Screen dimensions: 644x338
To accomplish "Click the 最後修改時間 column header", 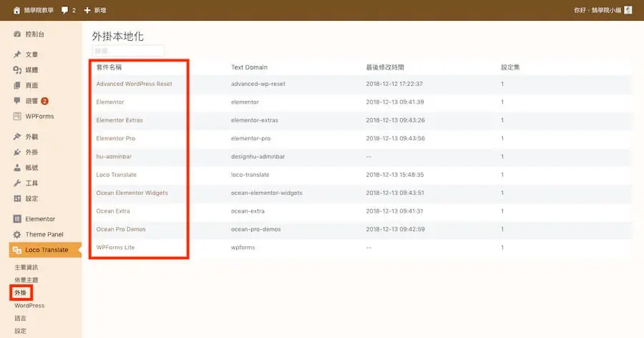I will pyautogui.click(x=385, y=67).
